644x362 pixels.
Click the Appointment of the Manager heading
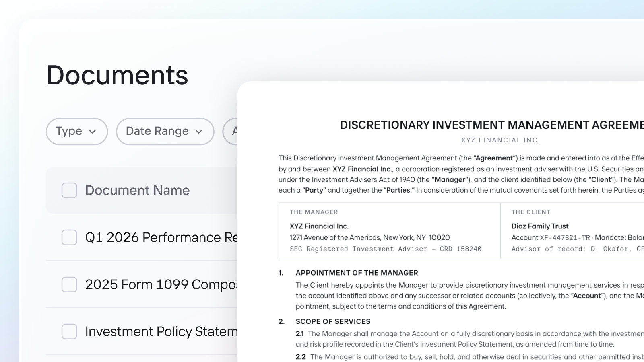pyautogui.click(x=357, y=273)
